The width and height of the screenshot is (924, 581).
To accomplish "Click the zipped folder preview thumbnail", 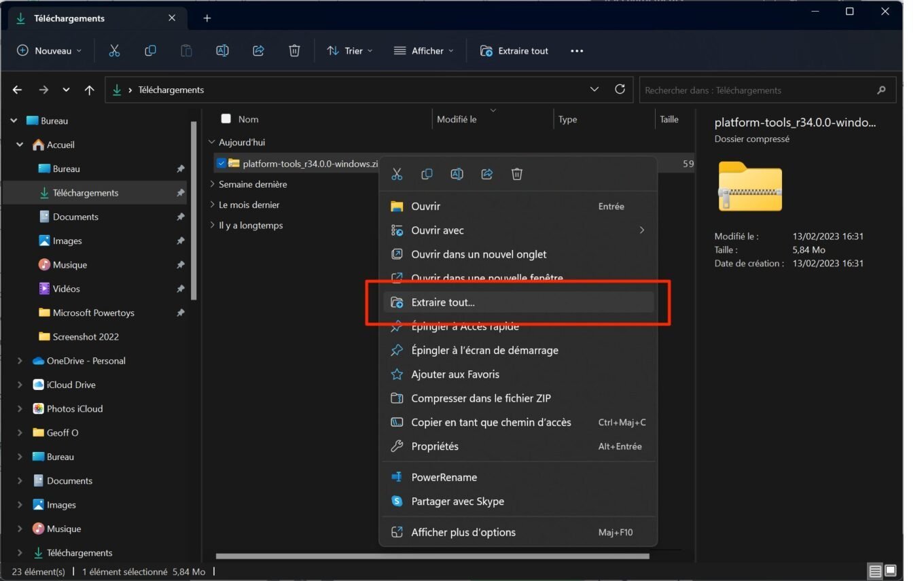I will pyautogui.click(x=750, y=186).
